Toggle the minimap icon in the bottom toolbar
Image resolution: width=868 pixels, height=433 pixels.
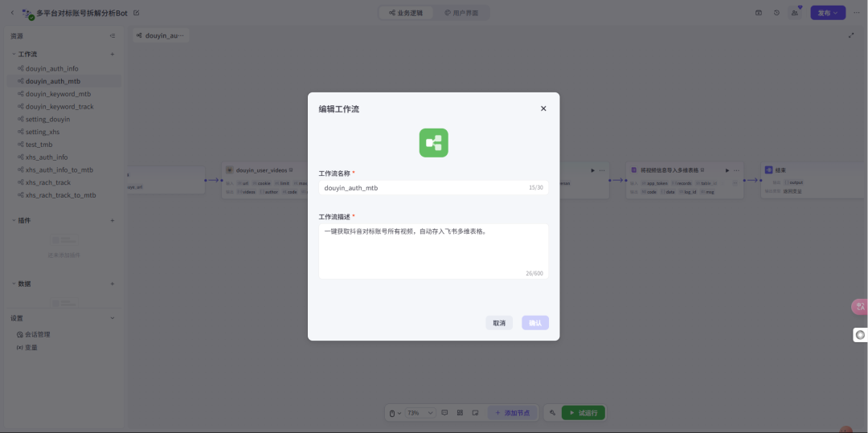[475, 413]
